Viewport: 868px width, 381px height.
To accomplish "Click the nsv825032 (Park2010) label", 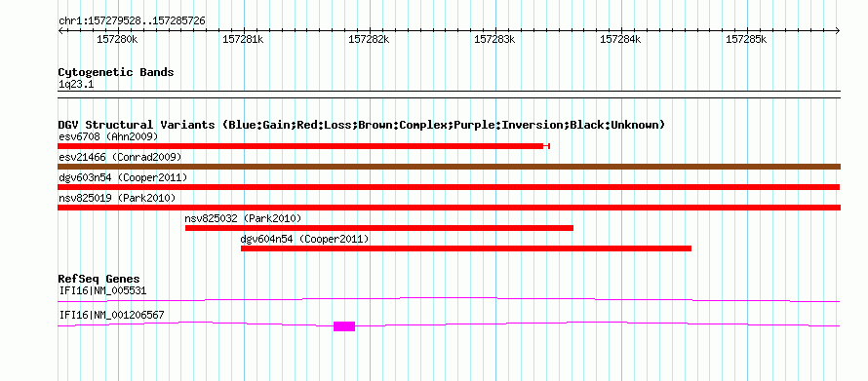I will [244, 218].
